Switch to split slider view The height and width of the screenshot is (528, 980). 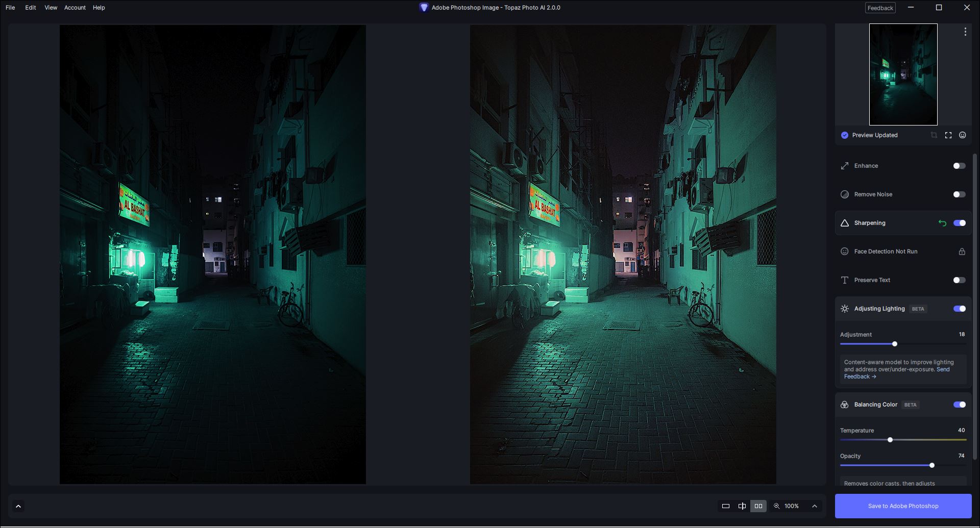pos(742,506)
